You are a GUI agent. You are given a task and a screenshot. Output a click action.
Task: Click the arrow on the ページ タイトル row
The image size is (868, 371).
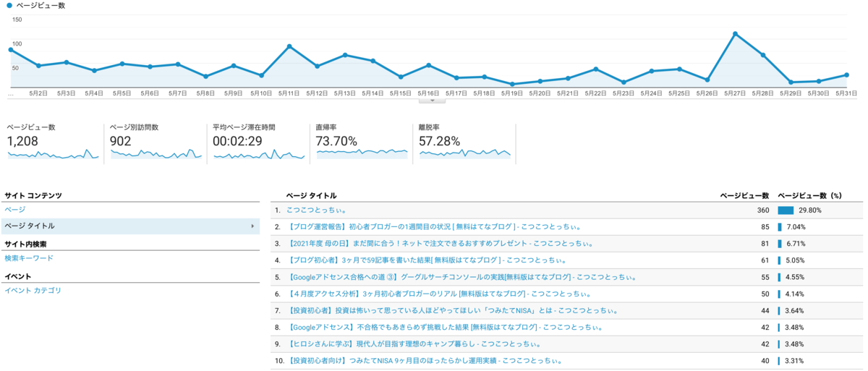pyautogui.click(x=252, y=226)
